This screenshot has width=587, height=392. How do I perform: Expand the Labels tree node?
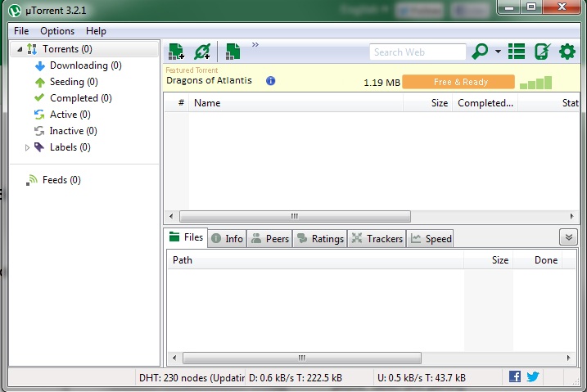tap(27, 147)
